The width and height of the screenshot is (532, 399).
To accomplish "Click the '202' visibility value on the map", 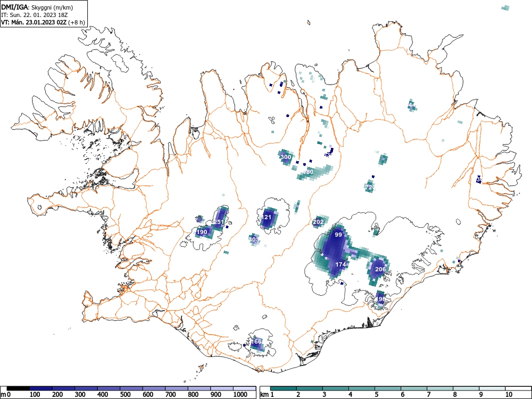I will pos(318,222).
